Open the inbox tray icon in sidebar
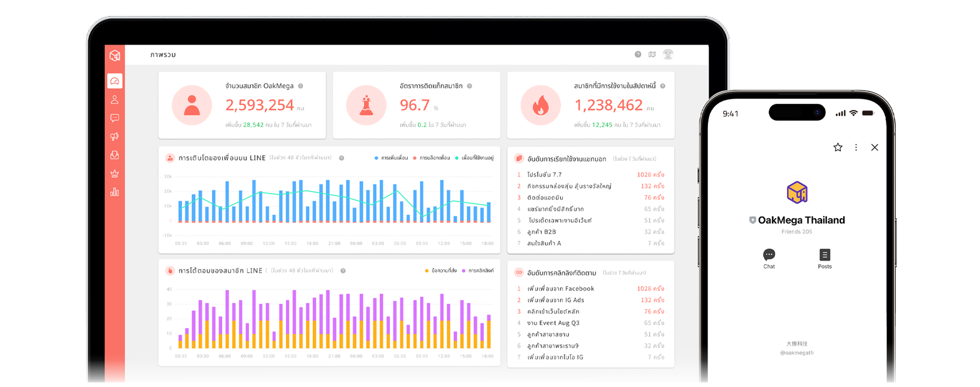Viewport: 980px width, 387px height. pos(115,155)
